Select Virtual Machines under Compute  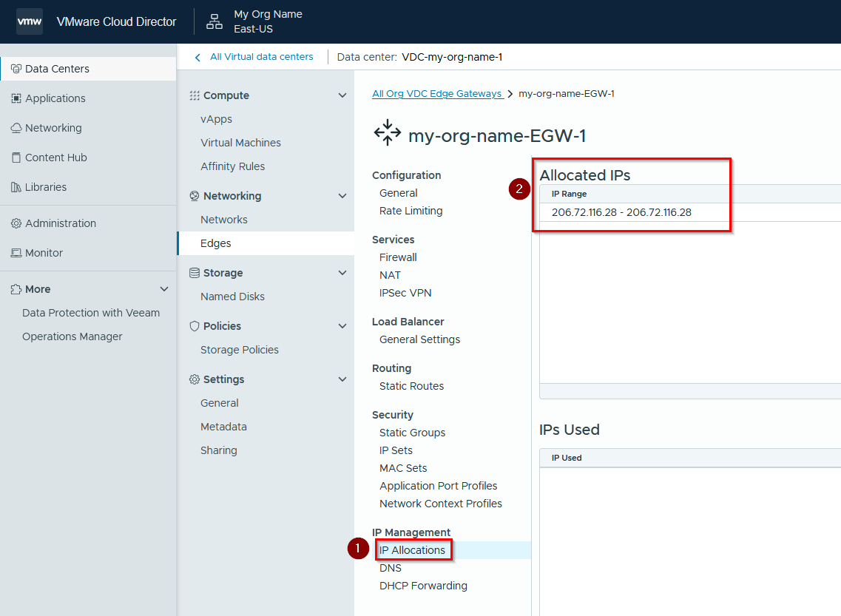241,143
